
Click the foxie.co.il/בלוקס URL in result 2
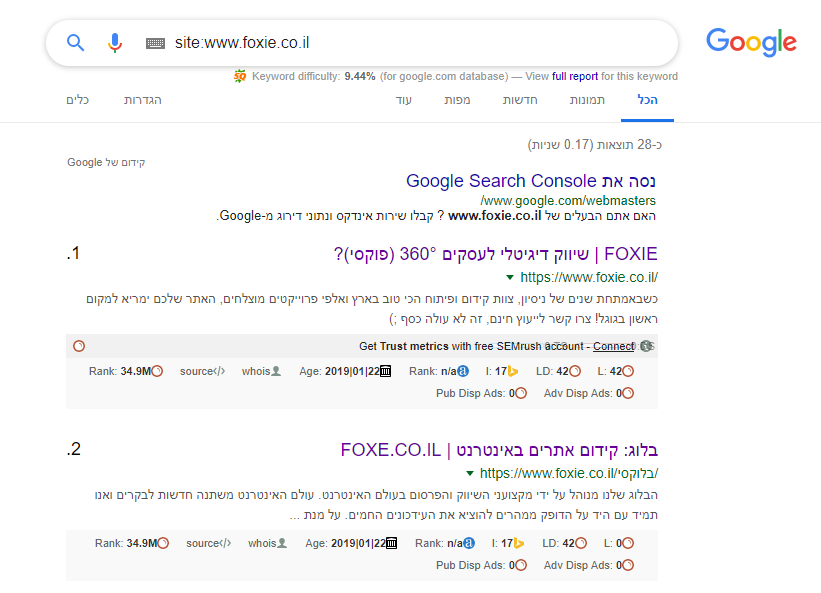click(569, 474)
